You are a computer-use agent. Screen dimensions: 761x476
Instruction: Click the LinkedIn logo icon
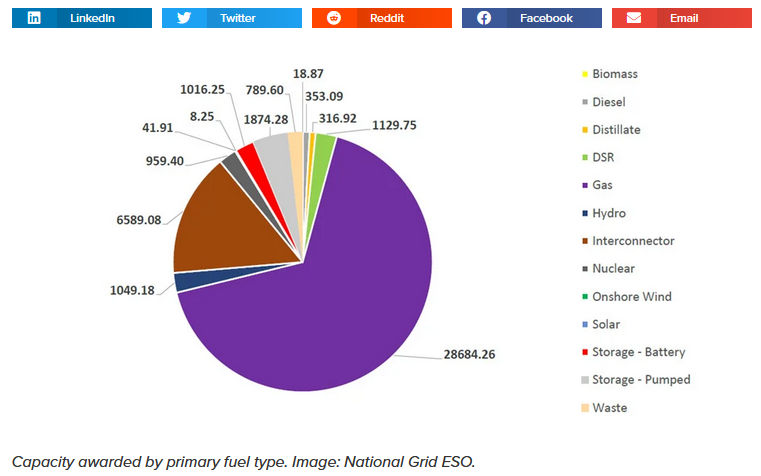coord(34,18)
